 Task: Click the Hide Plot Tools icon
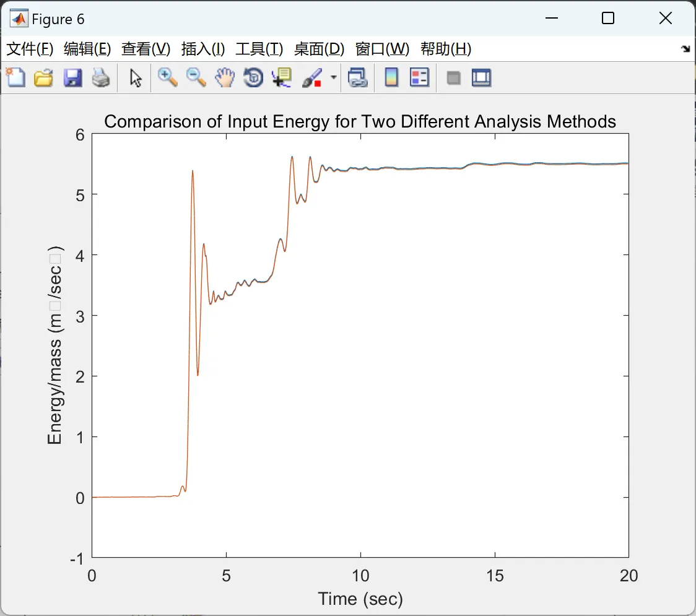453,79
